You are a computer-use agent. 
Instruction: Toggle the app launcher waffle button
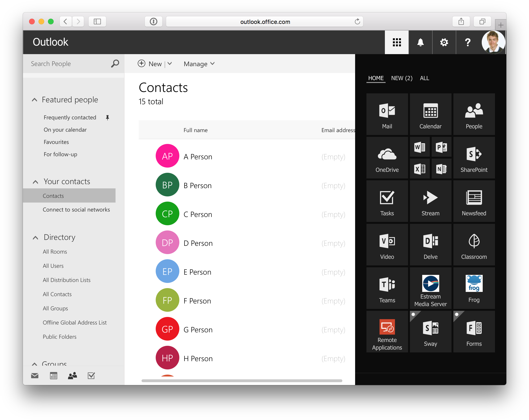point(396,42)
